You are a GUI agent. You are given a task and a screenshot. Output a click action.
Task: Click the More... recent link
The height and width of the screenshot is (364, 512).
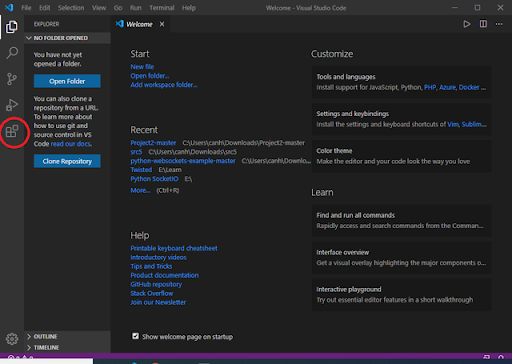[x=140, y=190]
